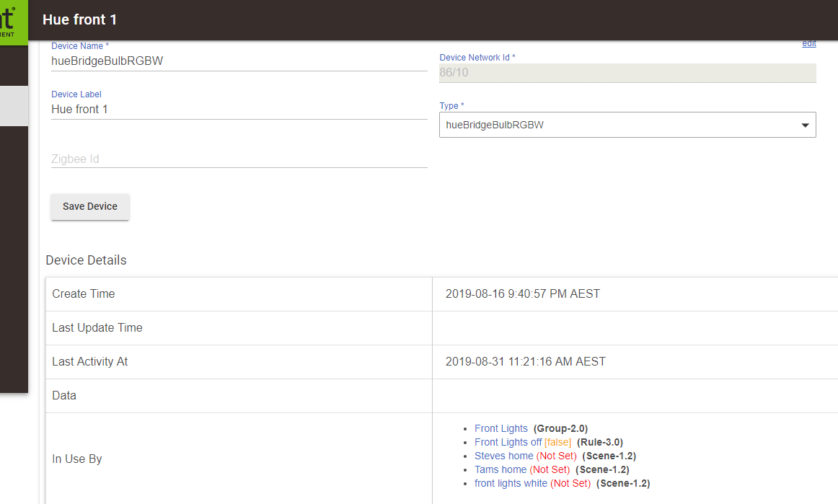This screenshot has height=504, width=838.
Task: Open the Tams home scene link
Action: tap(500, 470)
